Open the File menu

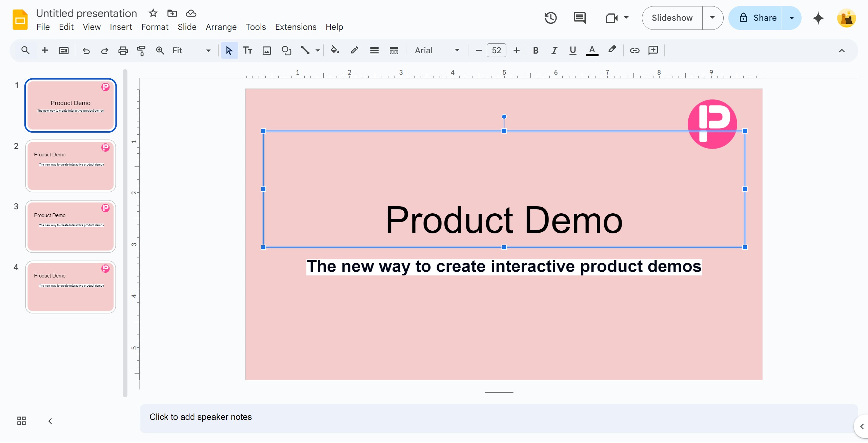click(x=43, y=27)
